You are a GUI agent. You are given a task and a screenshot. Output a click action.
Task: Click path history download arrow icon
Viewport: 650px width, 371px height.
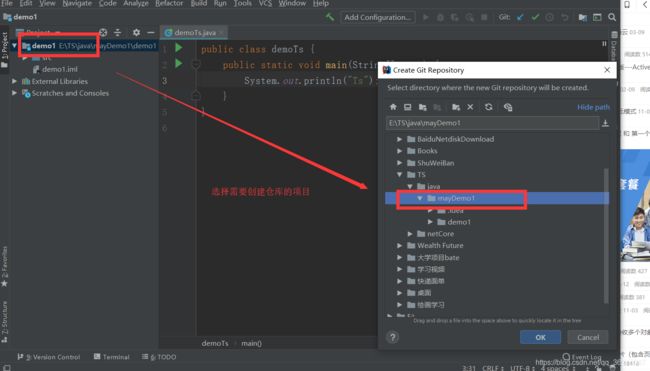[605, 123]
